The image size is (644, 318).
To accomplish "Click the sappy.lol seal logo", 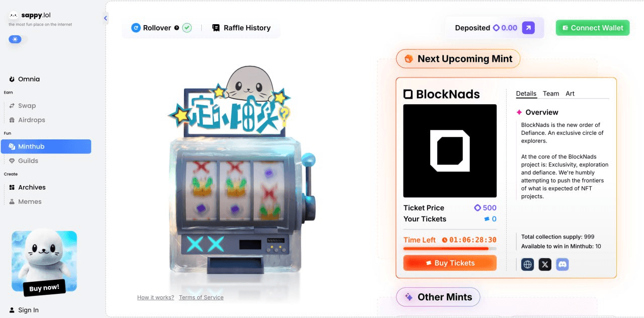I will tap(14, 15).
